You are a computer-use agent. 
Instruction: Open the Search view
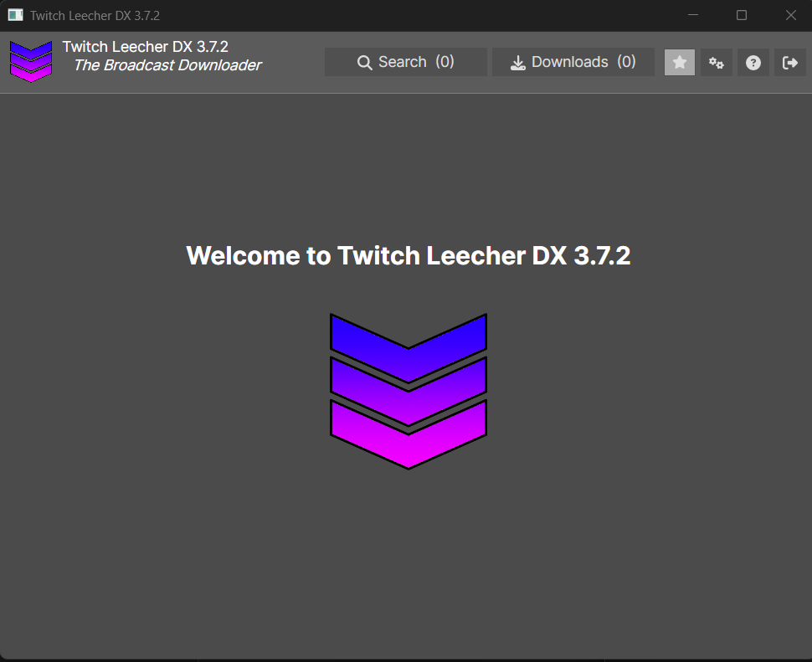click(405, 62)
